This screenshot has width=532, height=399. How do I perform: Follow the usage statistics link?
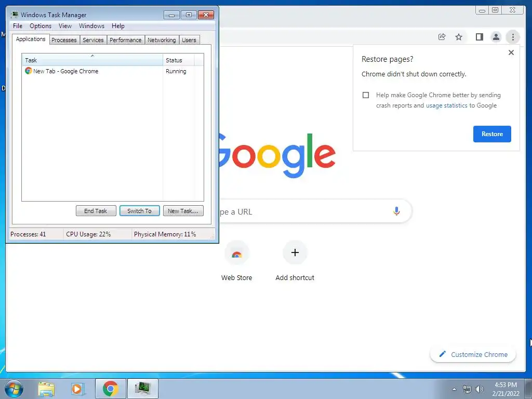click(x=446, y=105)
